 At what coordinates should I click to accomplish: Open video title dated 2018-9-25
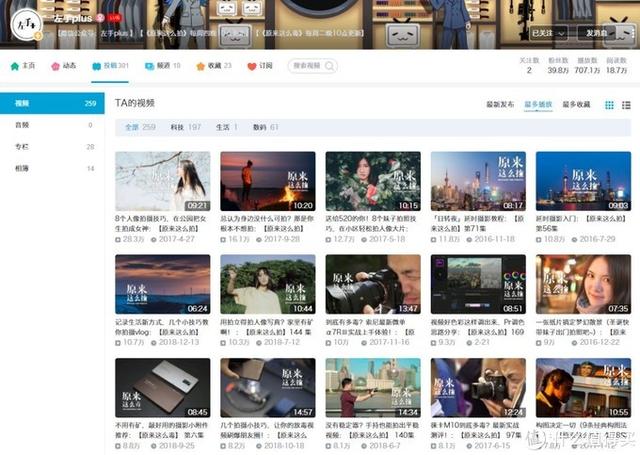coord(162,430)
